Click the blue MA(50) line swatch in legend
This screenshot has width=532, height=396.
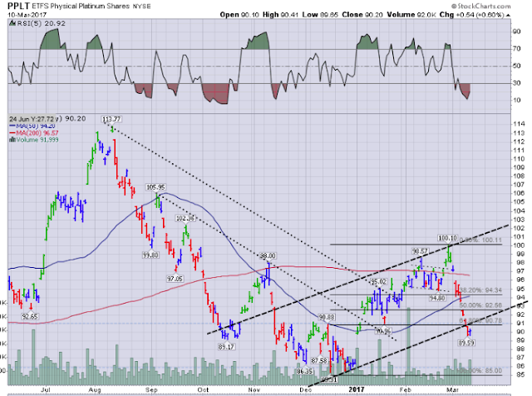(x=12, y=126)
